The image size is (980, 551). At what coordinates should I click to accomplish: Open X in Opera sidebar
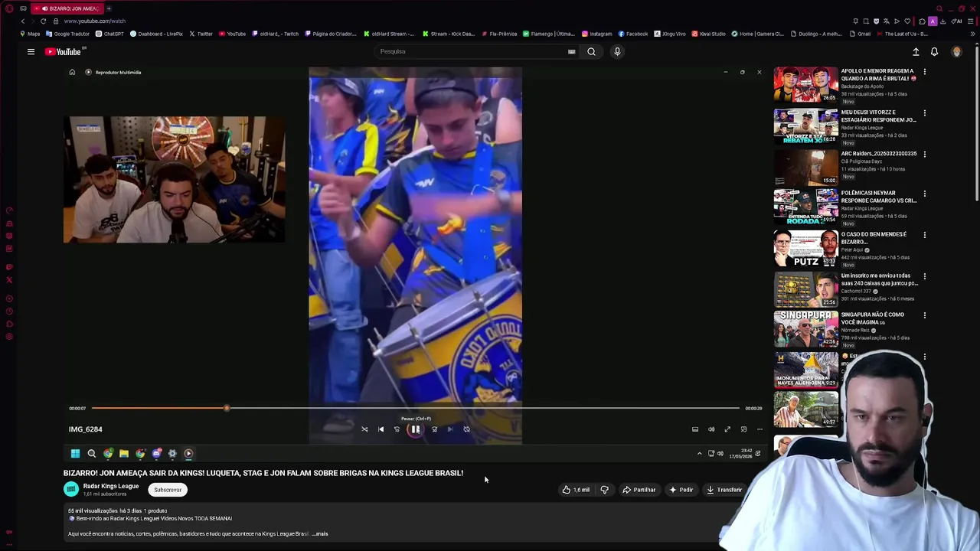point(9,280)
